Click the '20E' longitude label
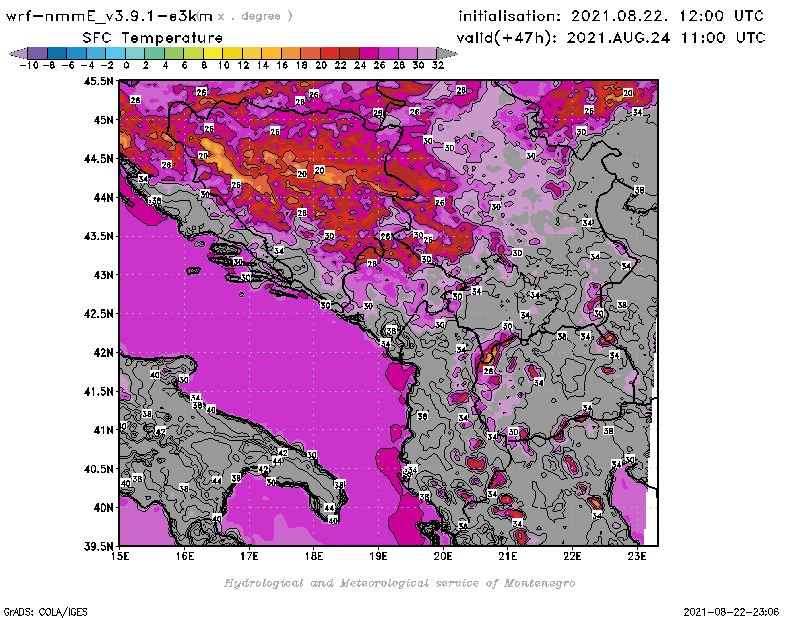 (x=443, y=556)
